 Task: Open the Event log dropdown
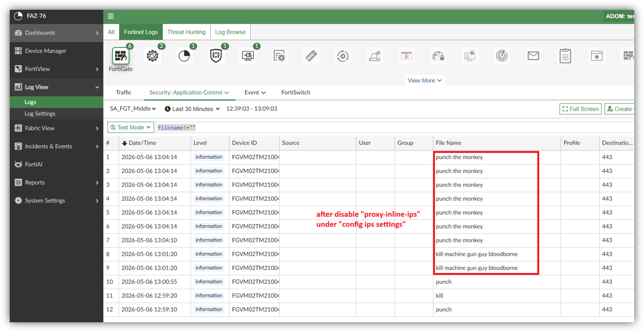(255, 92)
